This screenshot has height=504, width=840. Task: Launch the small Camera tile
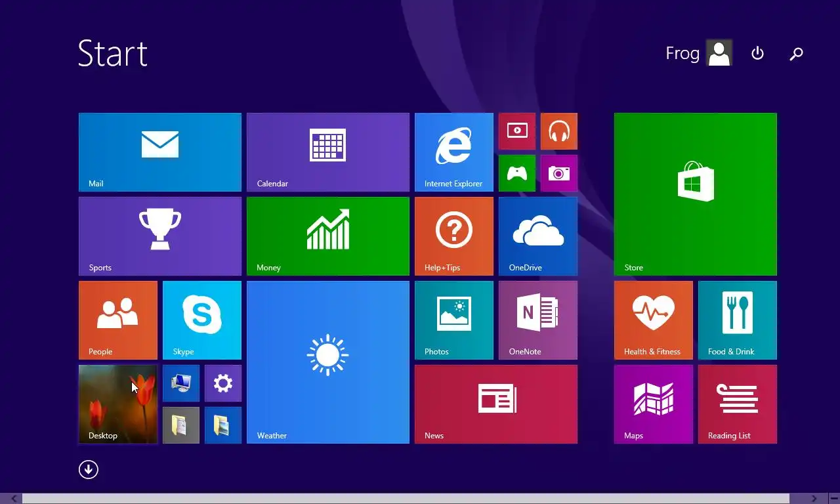point(559,173)
